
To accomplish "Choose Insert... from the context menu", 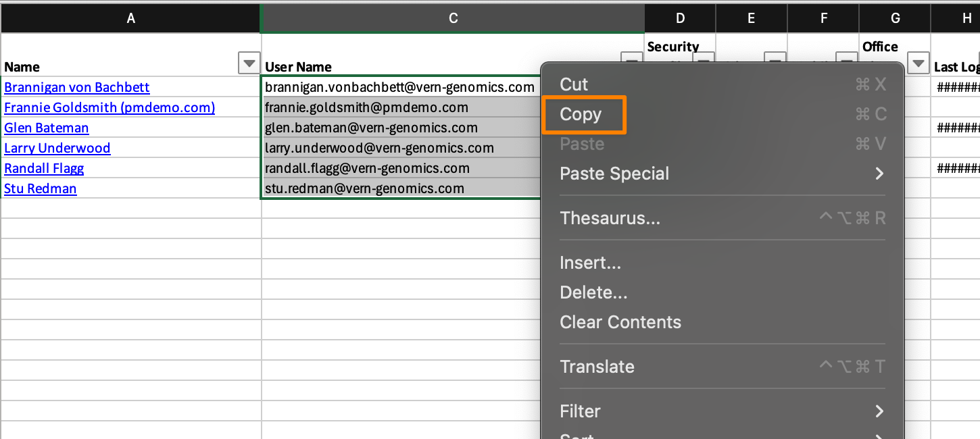I will point(590,263).
